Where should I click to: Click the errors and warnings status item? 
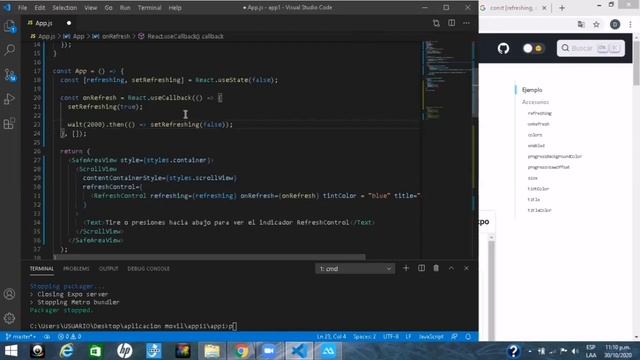click(69, 337)
